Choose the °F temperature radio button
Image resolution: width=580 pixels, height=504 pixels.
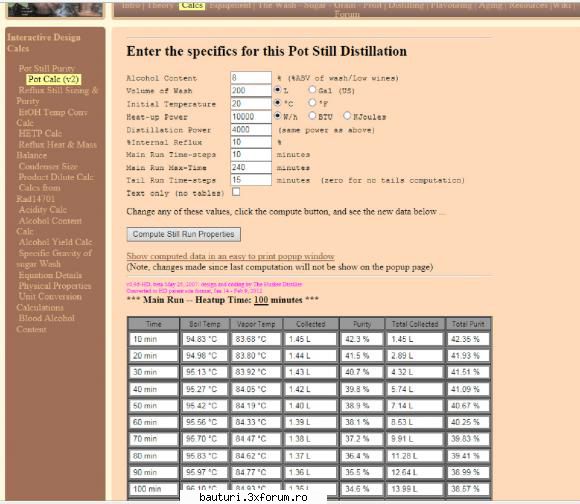tap(313, 102)
